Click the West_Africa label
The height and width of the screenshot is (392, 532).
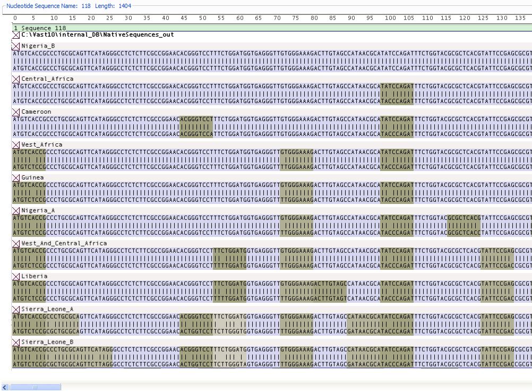[x=42, y=144]
